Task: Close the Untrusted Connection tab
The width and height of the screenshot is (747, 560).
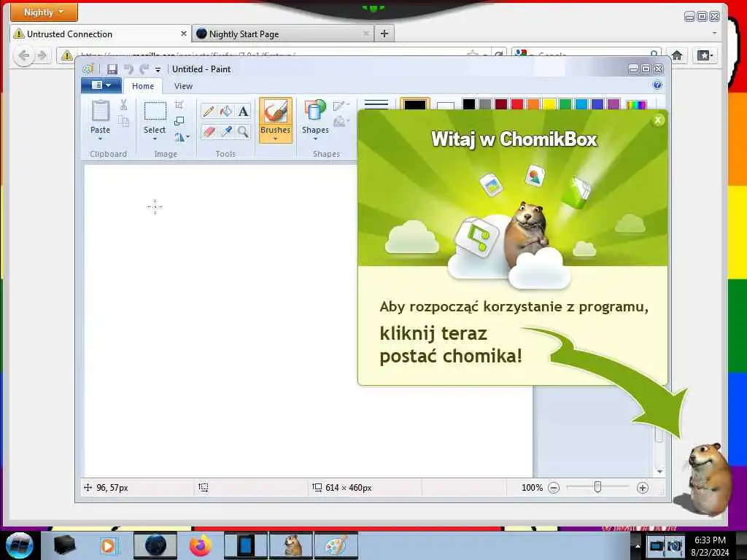Action: (x=183, y=34)
